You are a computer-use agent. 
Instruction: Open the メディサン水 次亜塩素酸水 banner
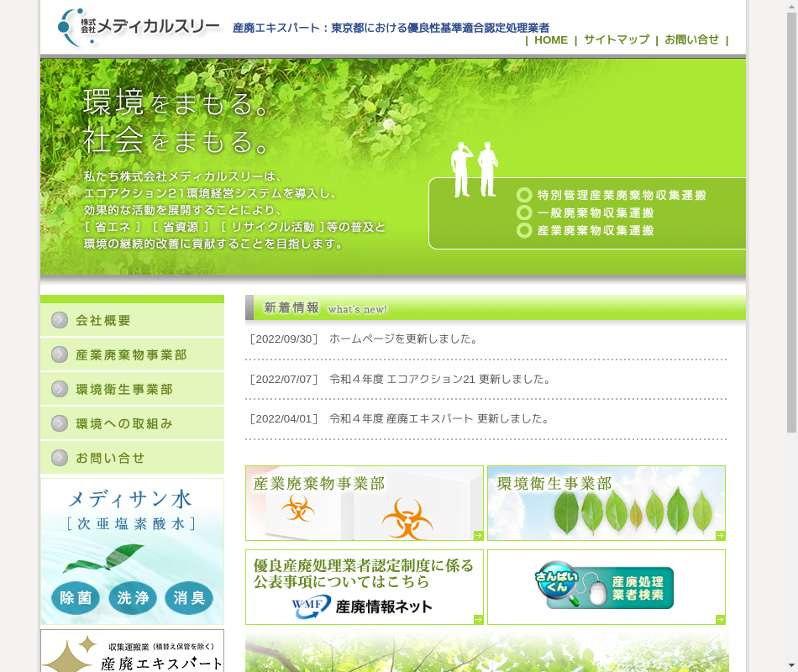(133, 551)
